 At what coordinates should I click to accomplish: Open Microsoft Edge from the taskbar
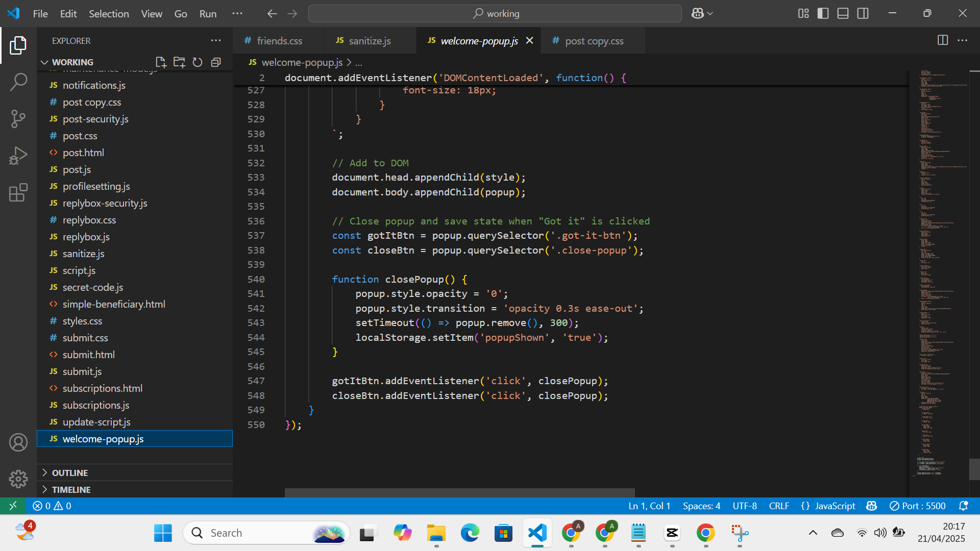[x=470, y=533]
